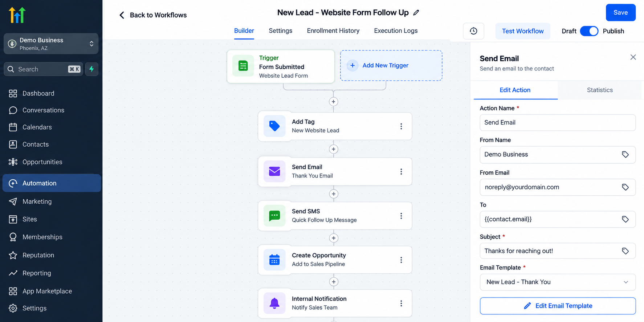
Task: Insert custom value tag in From Email
Action: pyautogui.click(x=625, y=187)
